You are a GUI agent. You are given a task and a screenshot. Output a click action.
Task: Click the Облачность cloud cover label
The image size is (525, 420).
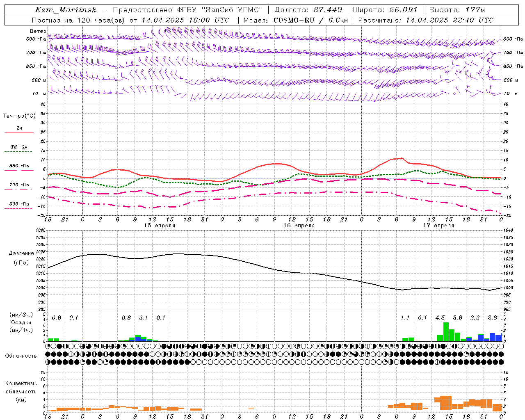point(21,356)
